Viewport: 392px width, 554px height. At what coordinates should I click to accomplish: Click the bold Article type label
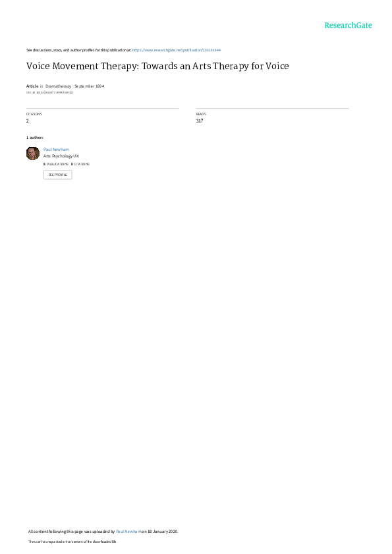point(32,86)
